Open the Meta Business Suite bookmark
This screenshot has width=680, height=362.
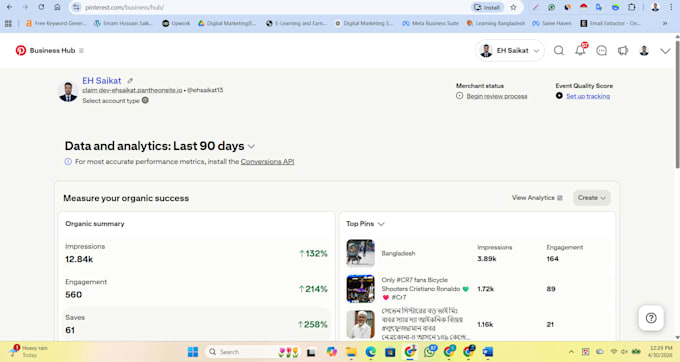[x=430, y=23]
